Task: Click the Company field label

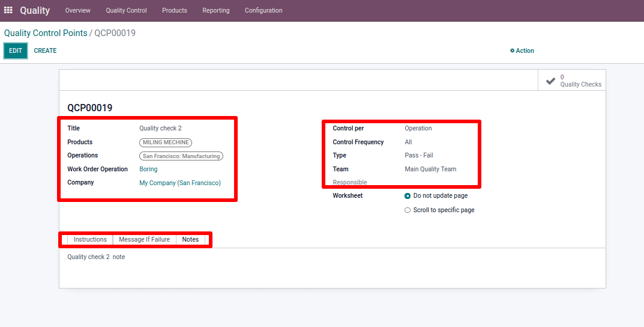Action: pos(80,183)
